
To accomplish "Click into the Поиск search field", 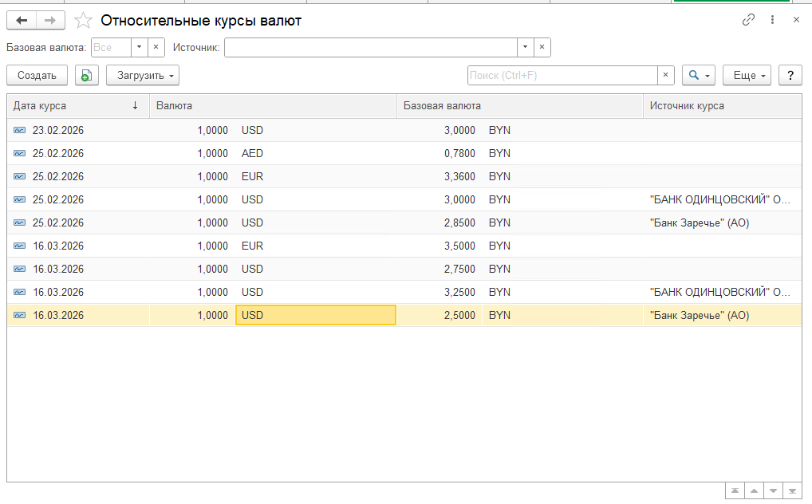I will click(562, 75).
